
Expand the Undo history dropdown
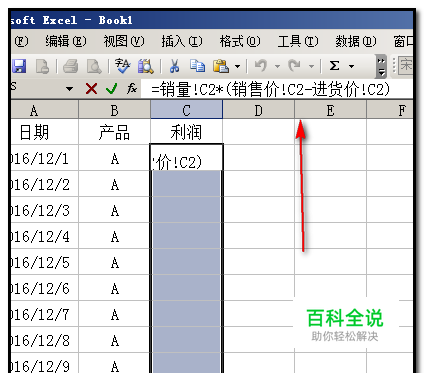click(x=277, y=66)
